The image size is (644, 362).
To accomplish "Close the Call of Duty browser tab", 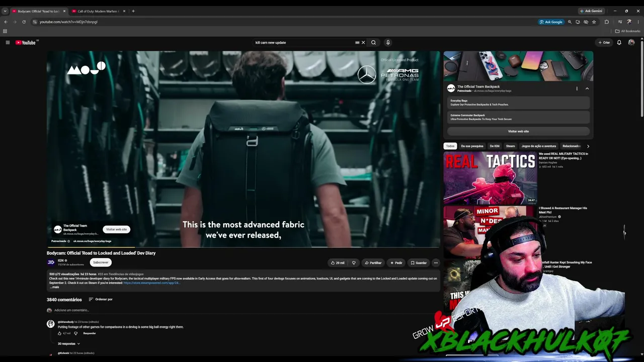I will 124,11.
